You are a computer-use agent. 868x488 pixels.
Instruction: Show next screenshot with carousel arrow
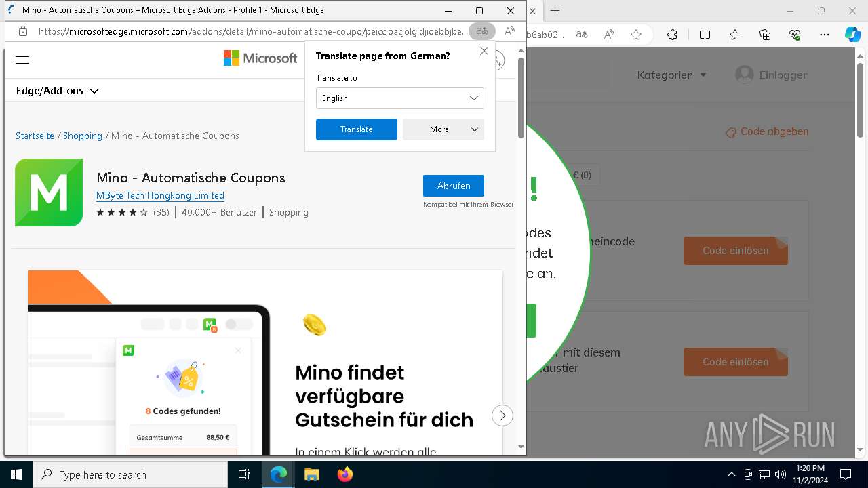click(x=502, y=415)
